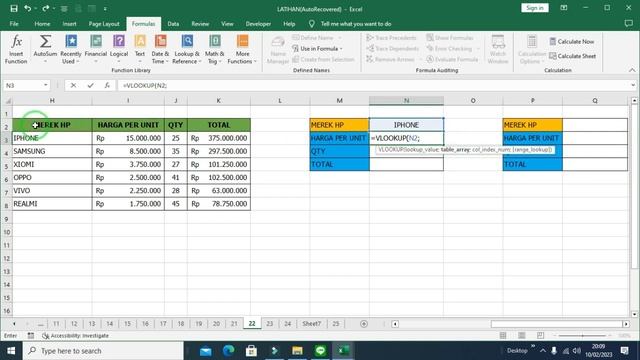Open the LINE app from the taskbar

(x=320, y=351)
